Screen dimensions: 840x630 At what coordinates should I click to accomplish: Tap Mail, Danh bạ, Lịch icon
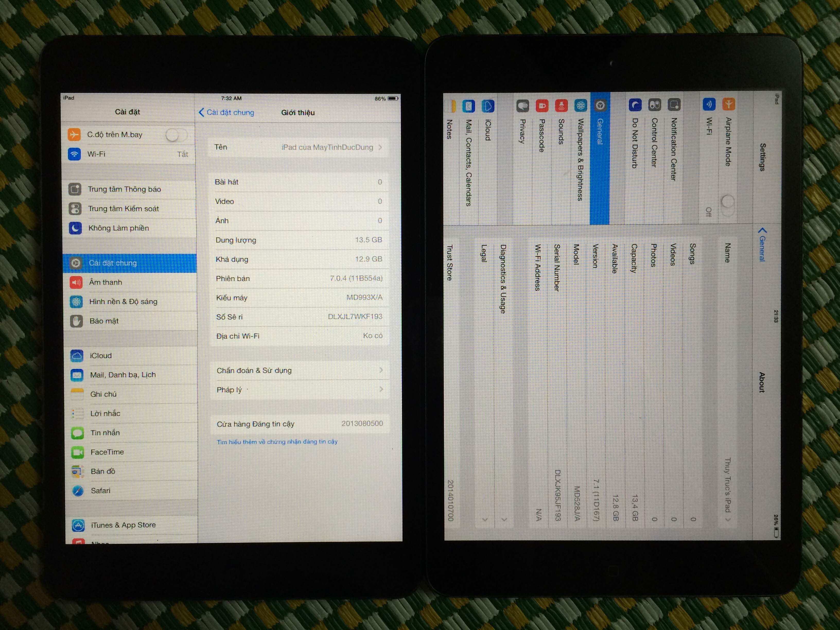coord(77,375)
